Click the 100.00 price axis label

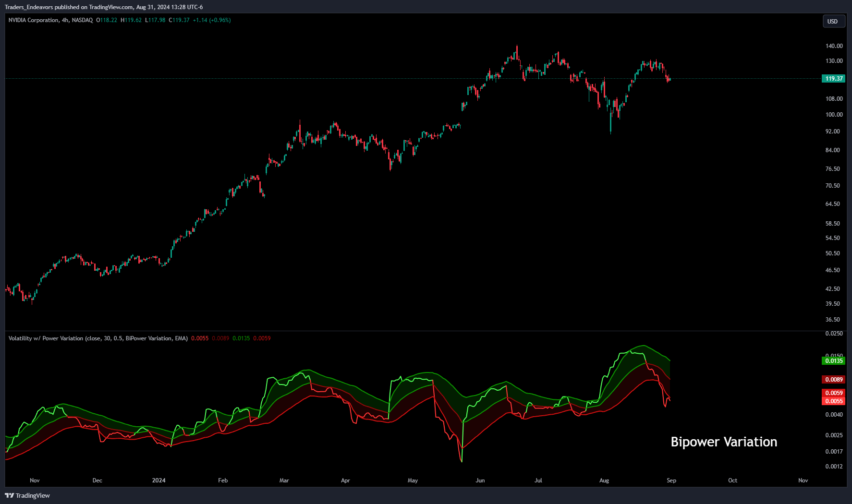click(x=834, y=115)
